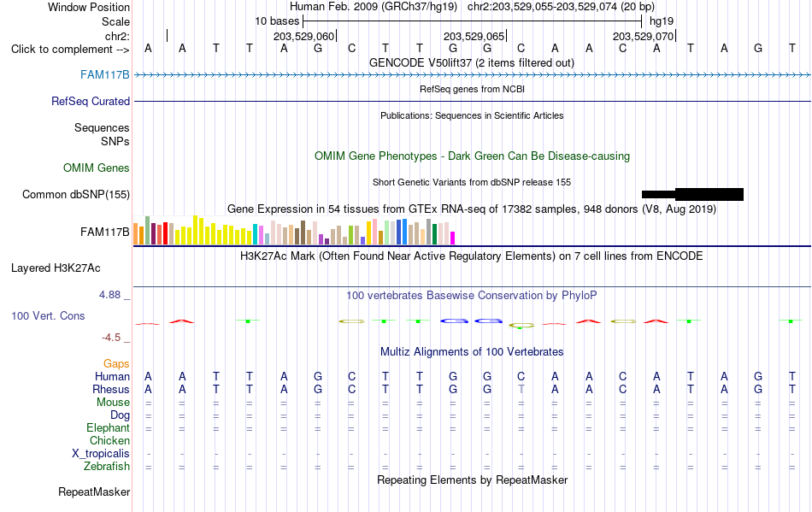Open the GENCODE V50lift37 track title
This screenshot has height=512, width=812.
click(472, 62)
